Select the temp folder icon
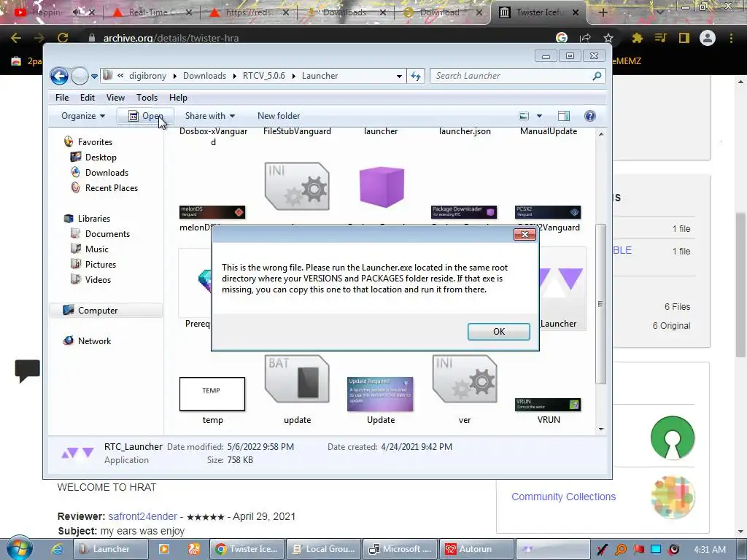This screenshot has width=747, height=560. click(212, 394)
